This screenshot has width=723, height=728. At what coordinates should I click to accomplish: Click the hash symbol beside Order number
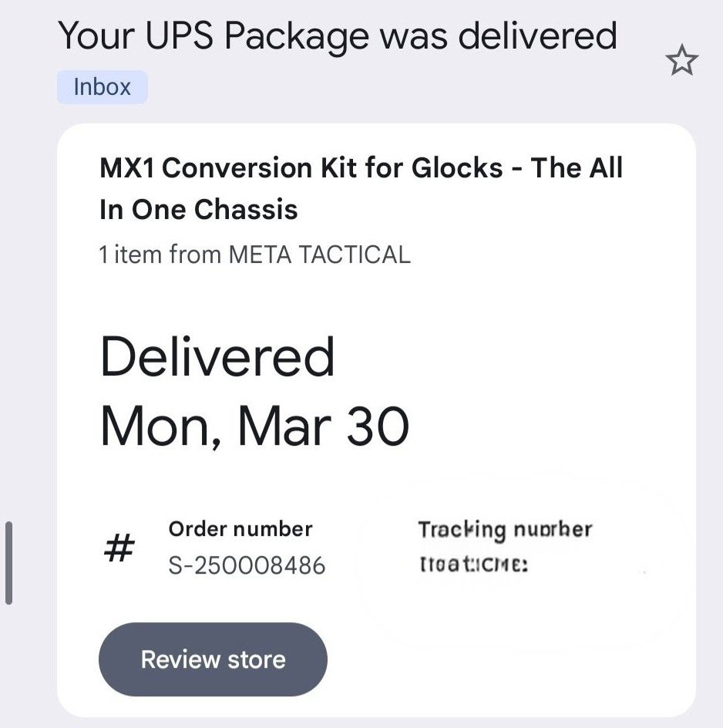pos(119,550)
